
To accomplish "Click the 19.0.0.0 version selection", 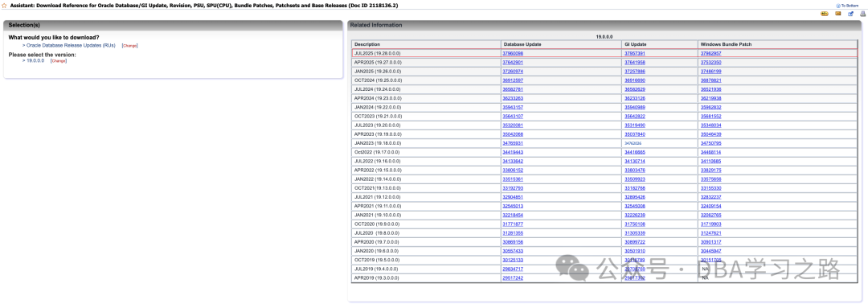I will click(x=35, y=60).
